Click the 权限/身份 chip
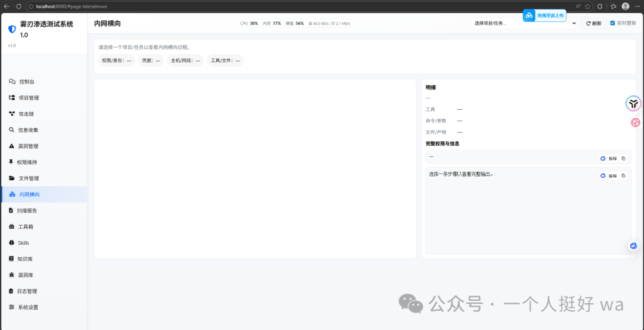 pos(117,60)
